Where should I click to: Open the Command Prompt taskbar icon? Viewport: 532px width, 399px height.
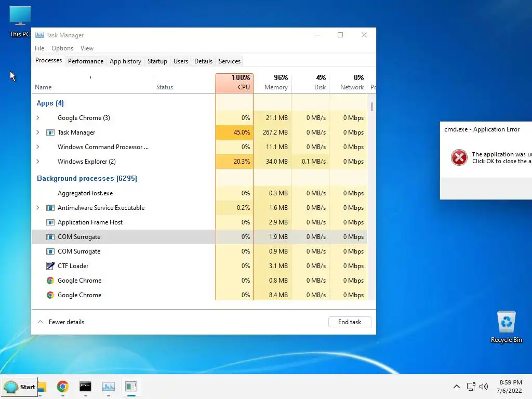click(85, 387)
